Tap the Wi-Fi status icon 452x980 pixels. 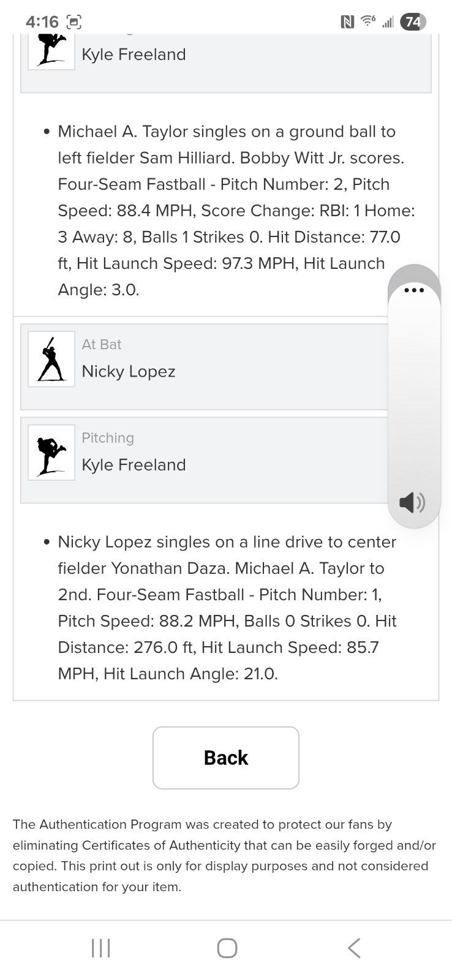[368, 21]
